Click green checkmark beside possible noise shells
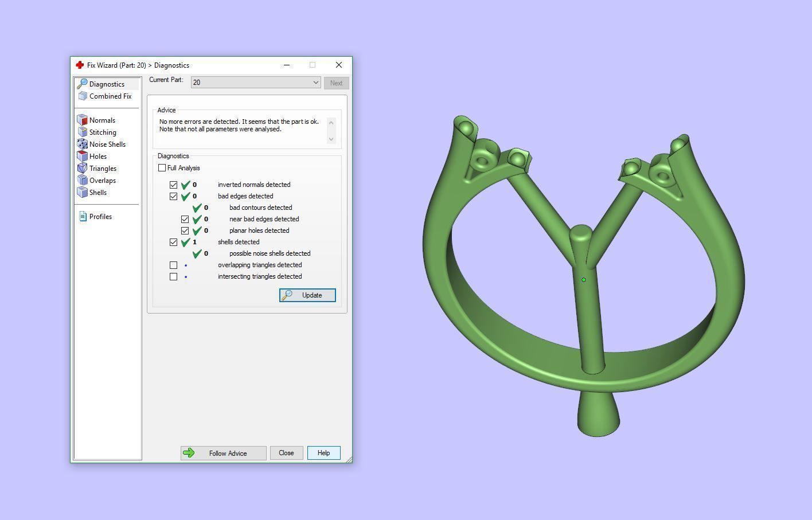Screen dimensions: 812x520 point(197,253)
